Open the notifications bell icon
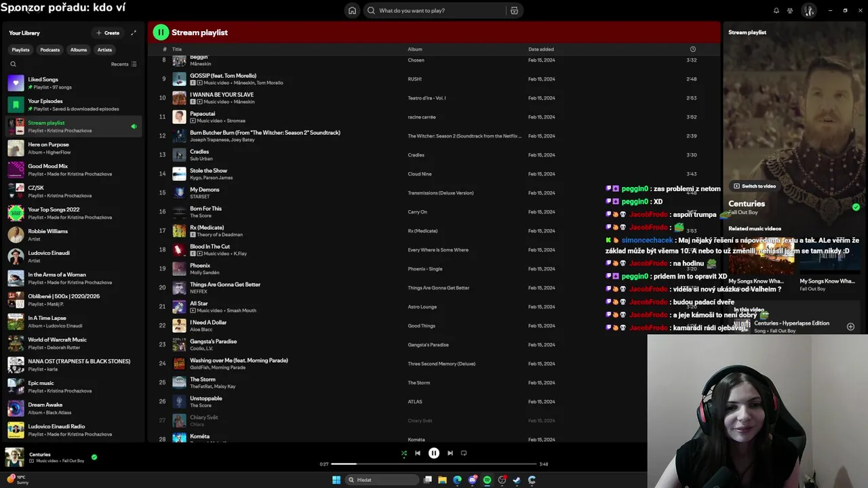The height and width of the screenshot is (488, 868). coord(776,10)
